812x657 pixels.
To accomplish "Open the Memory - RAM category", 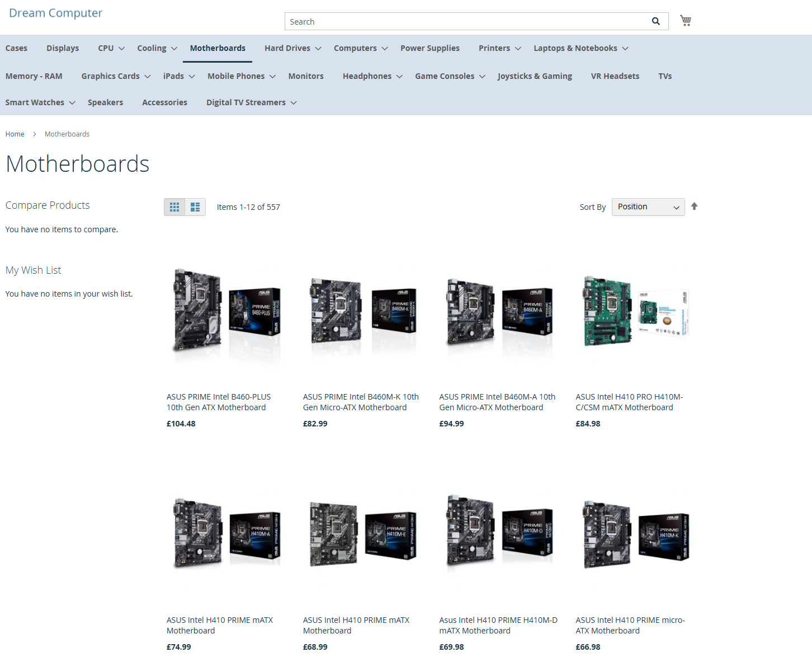I will coord(34,76).
